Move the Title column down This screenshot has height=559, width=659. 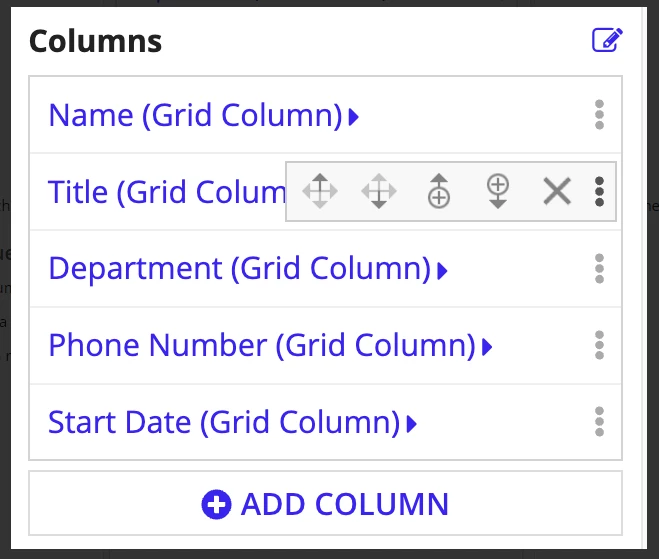coord(379,191)
